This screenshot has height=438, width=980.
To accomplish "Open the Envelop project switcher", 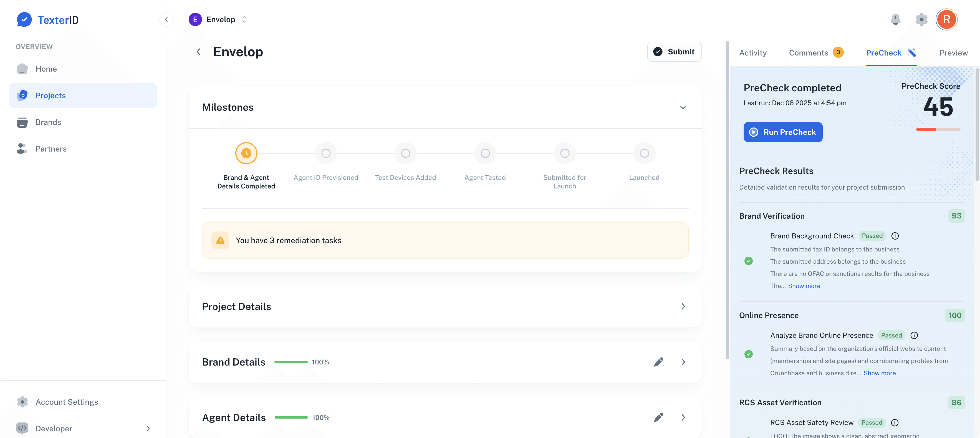I will 244,19.
